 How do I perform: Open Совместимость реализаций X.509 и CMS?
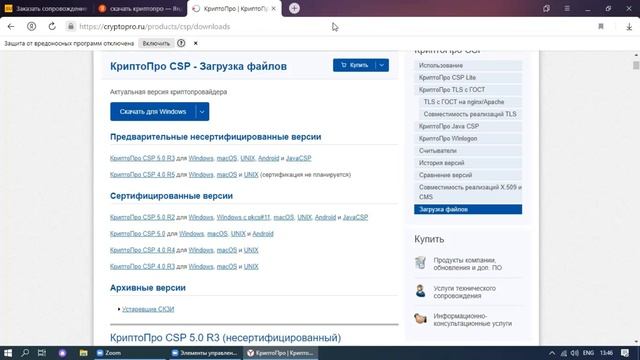468,192
